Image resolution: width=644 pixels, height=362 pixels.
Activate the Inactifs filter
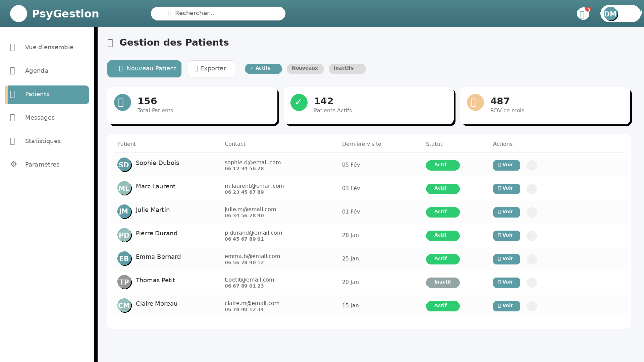pyautogui.click(x=347, y=68)
